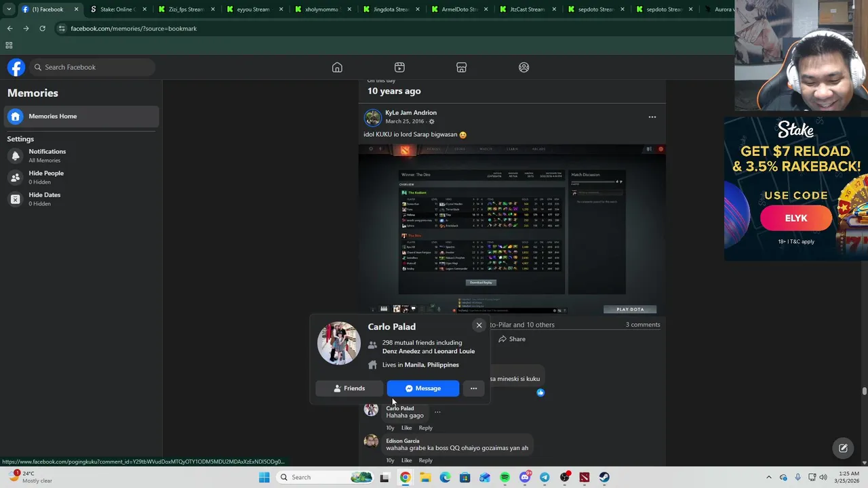Switch to the Stake: Online tab
Viewport: 868px width, 488px height.
[x=117, y=9]
